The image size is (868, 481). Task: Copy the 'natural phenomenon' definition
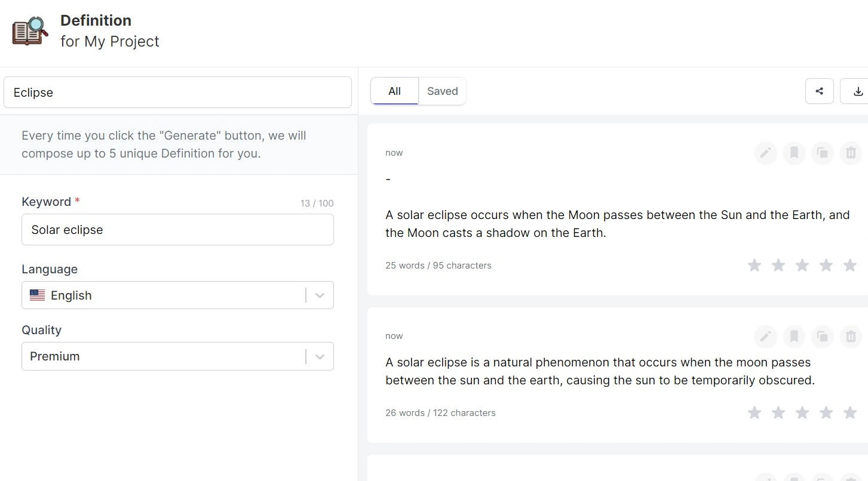click(x=823, y=337)
